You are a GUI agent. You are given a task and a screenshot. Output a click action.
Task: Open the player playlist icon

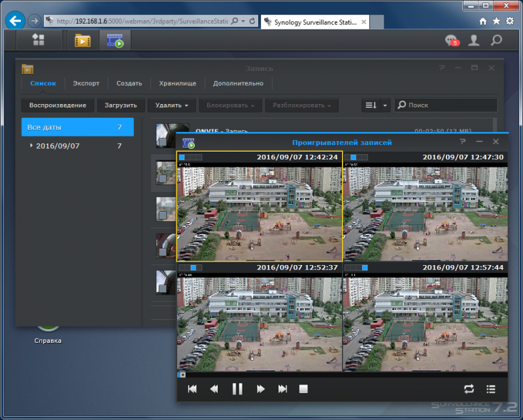(491, 389)
